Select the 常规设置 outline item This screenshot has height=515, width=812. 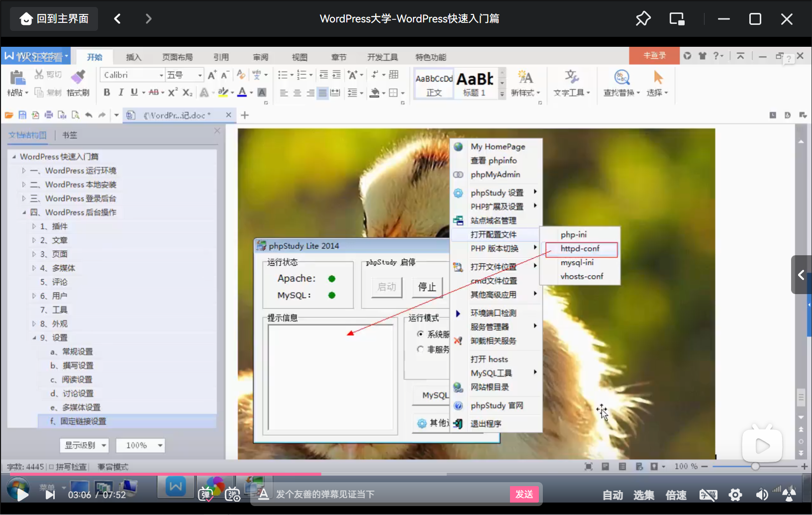[78, 352]
